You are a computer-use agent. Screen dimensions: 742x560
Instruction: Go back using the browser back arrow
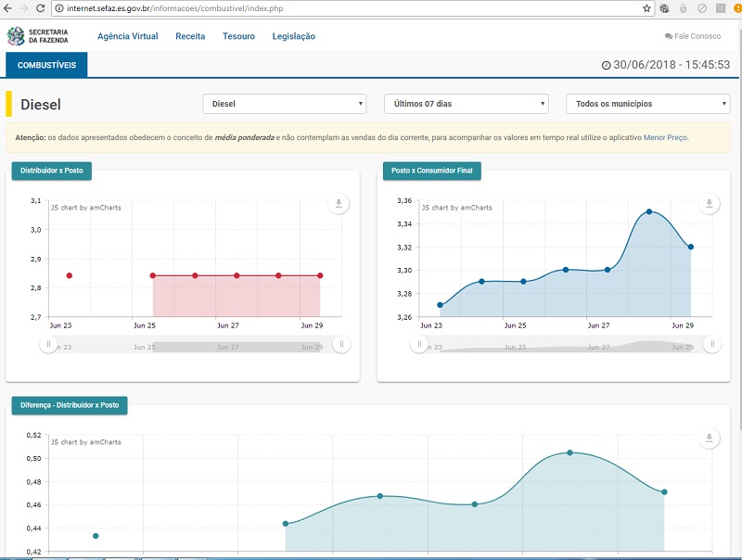(8, 8)
